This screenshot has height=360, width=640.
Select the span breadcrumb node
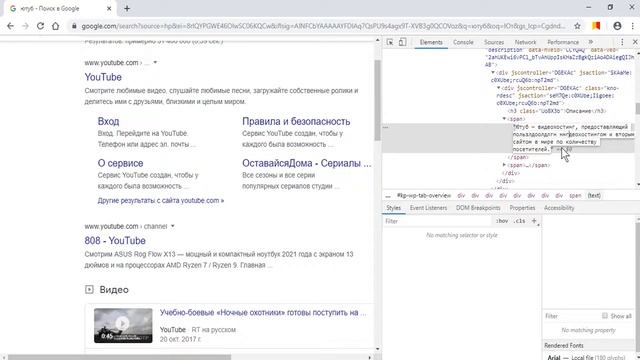pyautogui.click(x=575, y=196)
